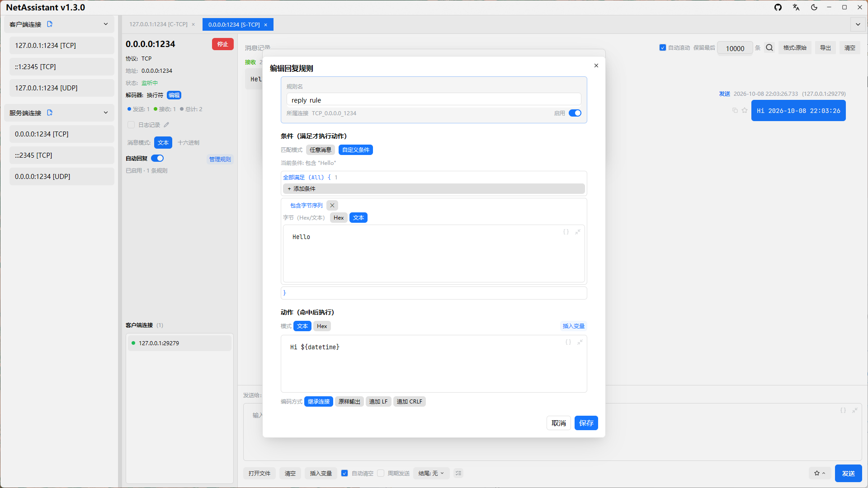Open the favorites star menu near 发送

coord(820,473)
